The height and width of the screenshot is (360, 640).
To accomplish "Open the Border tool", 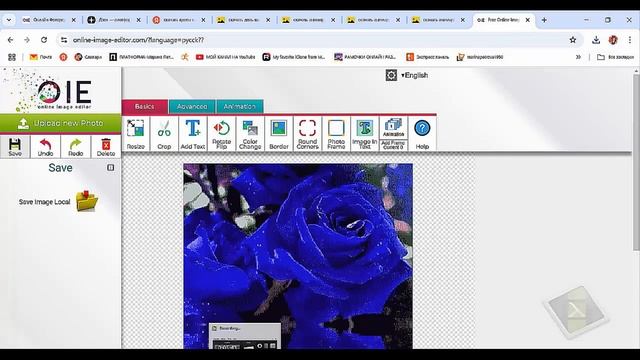I will pyautogui.click(x=279, y=134).
